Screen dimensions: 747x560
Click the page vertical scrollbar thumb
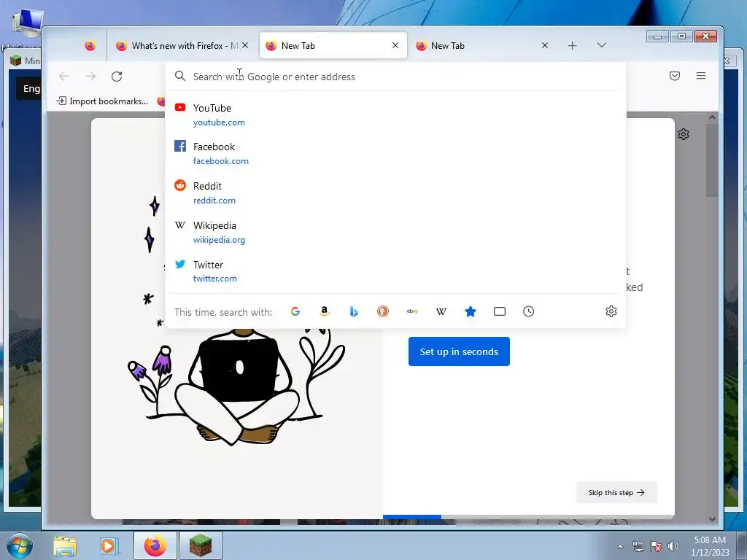coord(712,160)
